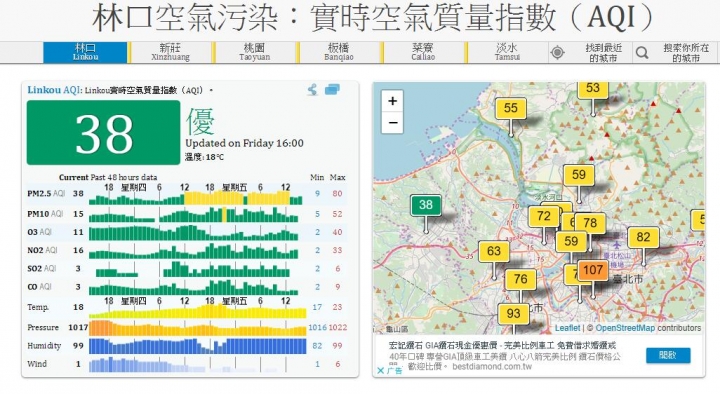Click the PM2.5 max value 80
The width and height of the screenshot is (720, 394).
pyautogui.click(x=338, y=194)
